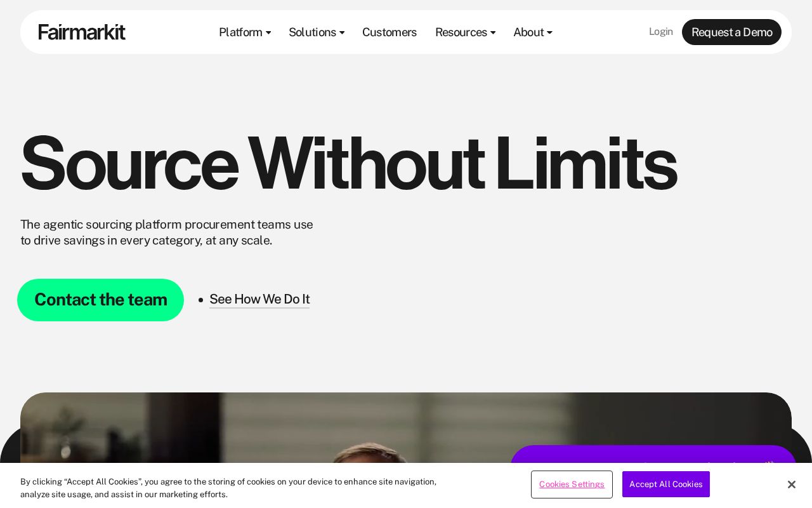Click Request a Demo button
Viewport: 812px width, 508px height.
coord(731,32)
